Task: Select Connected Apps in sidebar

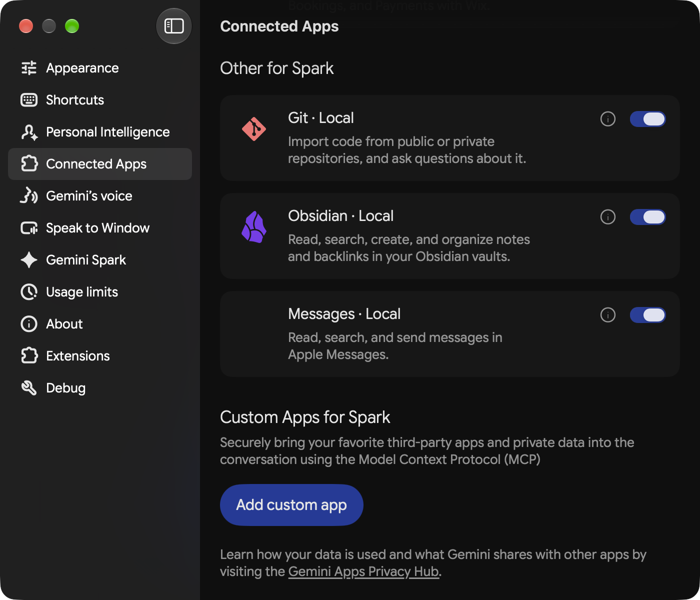Action: point(100,164)
